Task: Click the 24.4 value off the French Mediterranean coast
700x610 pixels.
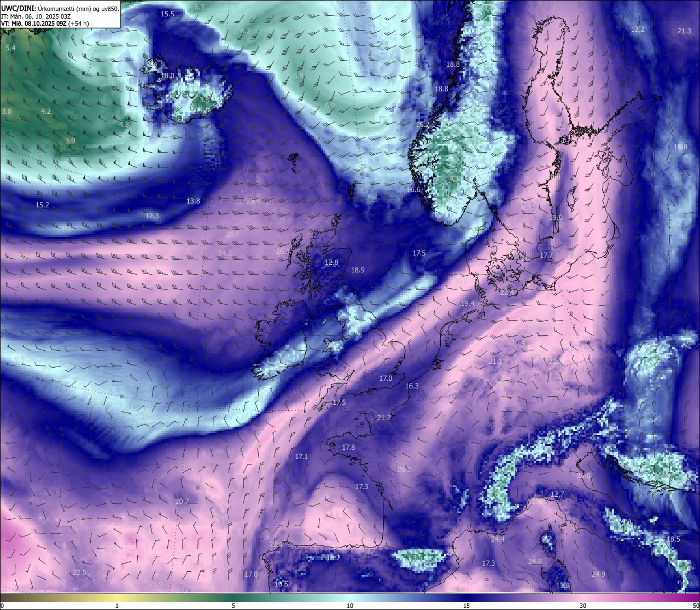Action: 498,539
